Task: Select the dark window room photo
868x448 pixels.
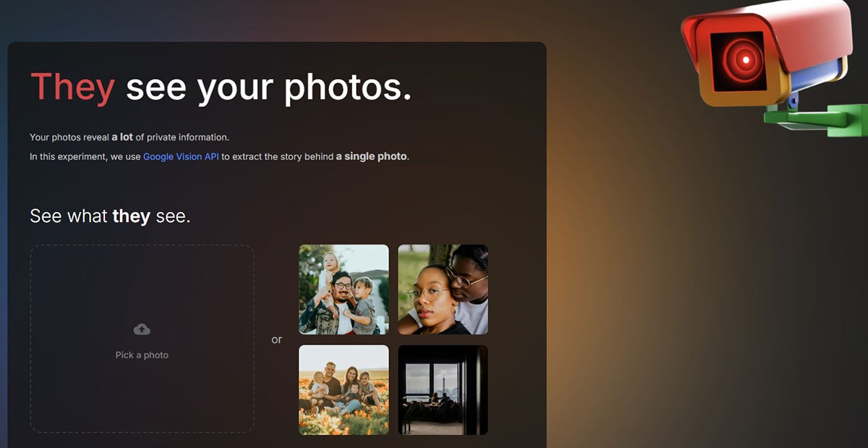Action: [x=443, y=389]
